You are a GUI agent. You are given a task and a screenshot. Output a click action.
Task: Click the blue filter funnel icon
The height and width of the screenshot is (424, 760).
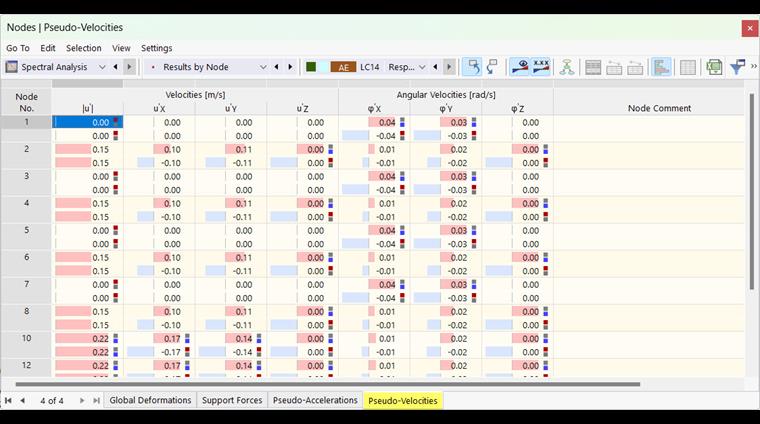coord(737,67)
